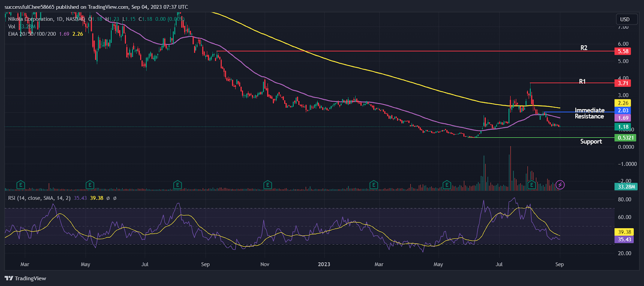Click the August 2023 earnings marker
The image size is (644, 286).
tap(532, 185)
